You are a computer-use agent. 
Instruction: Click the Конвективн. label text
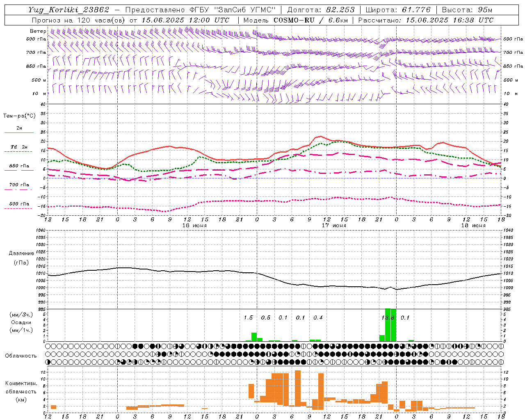pos(21,383)
